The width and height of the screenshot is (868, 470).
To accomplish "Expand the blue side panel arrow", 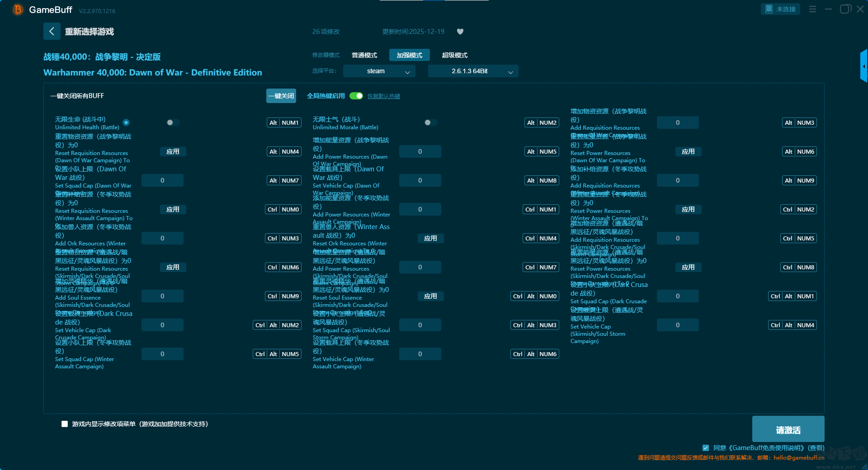I will [863, 66].
